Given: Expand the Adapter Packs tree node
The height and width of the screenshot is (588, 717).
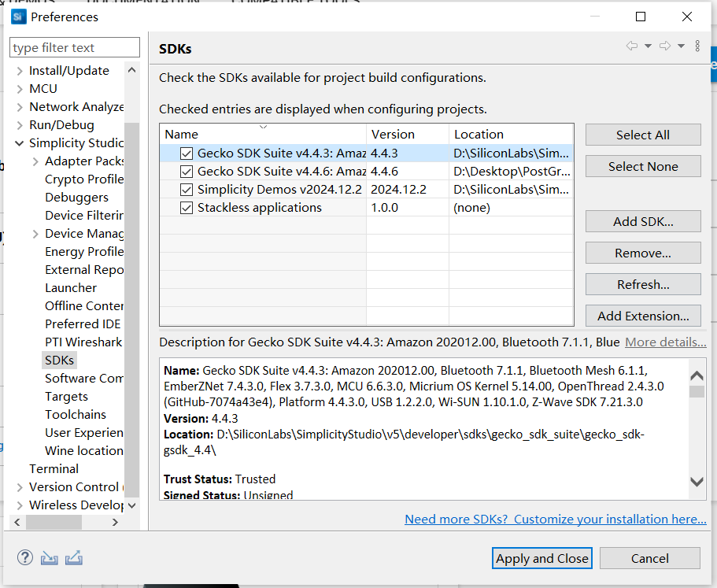Looking at the screenshot, I should 35,161.
